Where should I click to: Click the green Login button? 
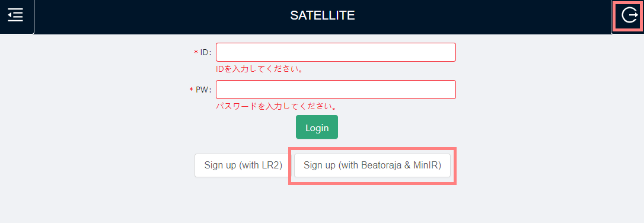pyautogui.click(x=317, y=127)
